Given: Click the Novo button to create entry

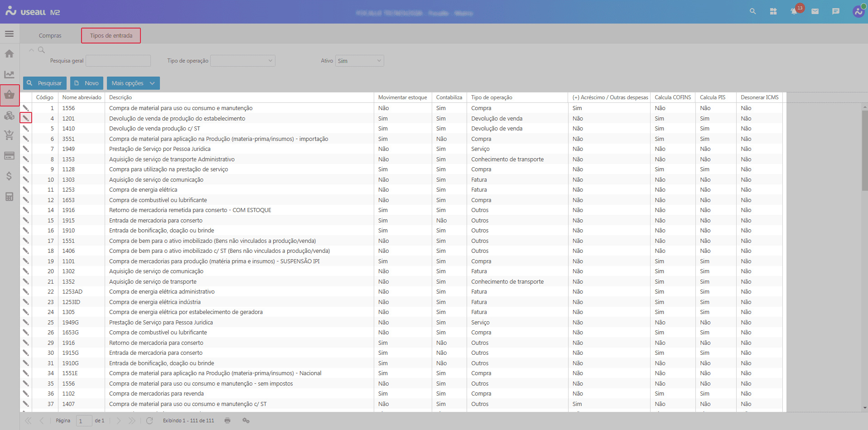Looking at the screenshot, I should pos(86,83).
